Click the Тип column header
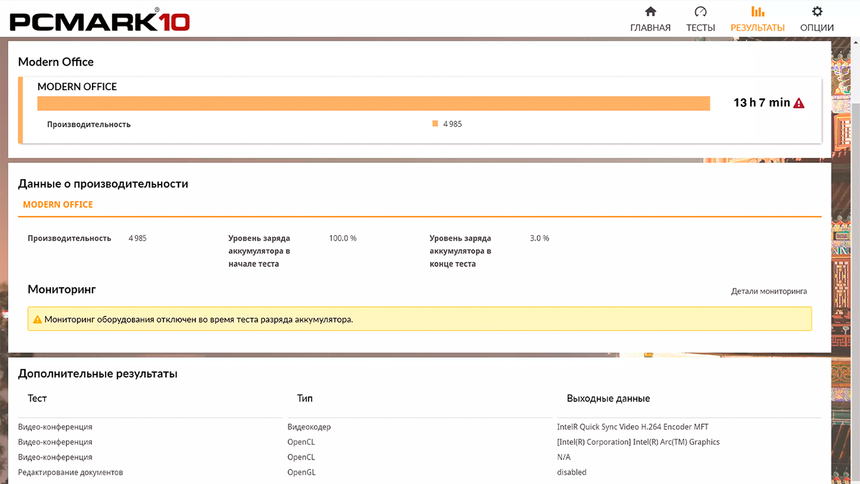Screen dimensions: 860x484 pos(304,398)
